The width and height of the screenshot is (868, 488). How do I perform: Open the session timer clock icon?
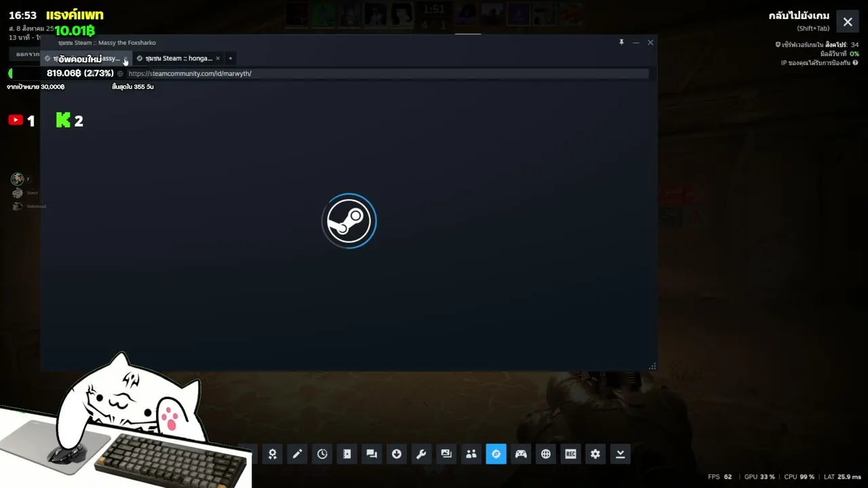click(322, 454)
